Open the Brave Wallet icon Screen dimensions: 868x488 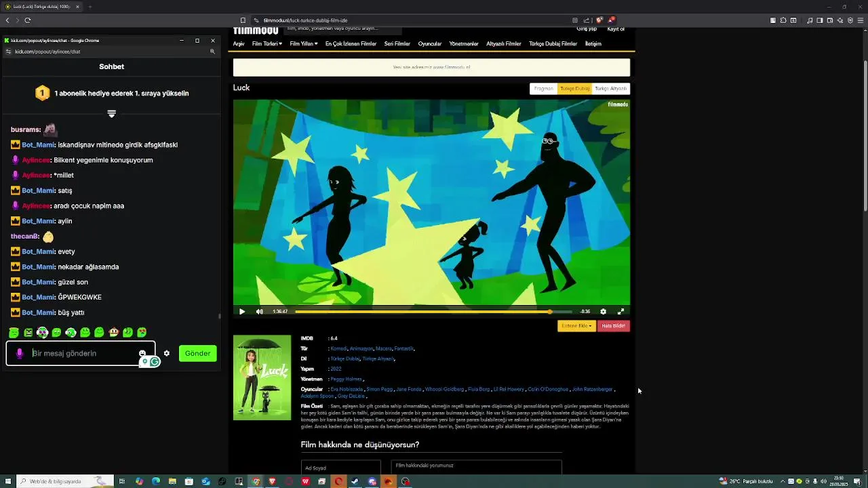pos(829,20)
